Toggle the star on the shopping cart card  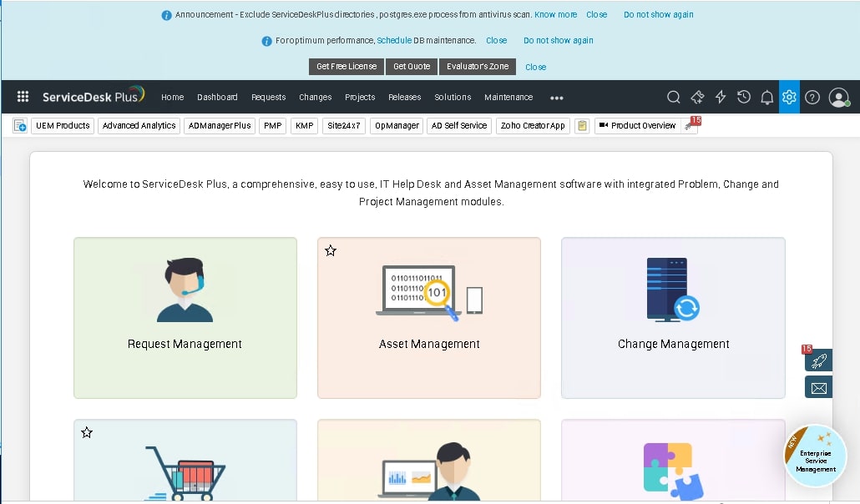87,433
